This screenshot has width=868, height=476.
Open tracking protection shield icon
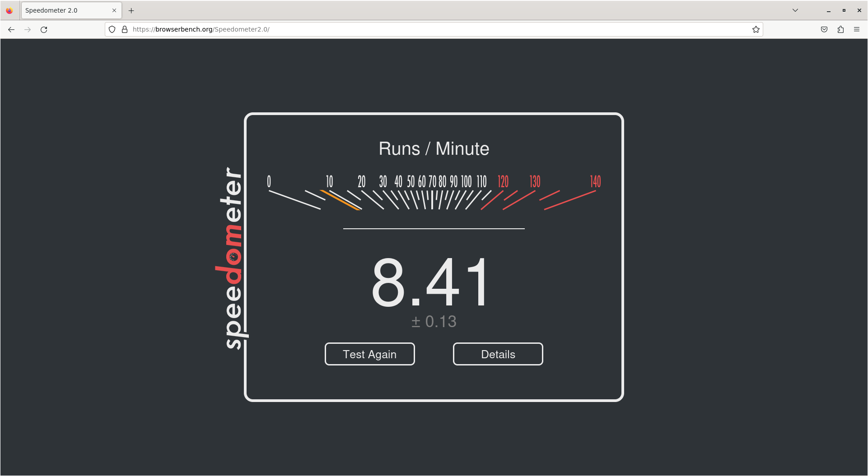(x=112, y=29)
